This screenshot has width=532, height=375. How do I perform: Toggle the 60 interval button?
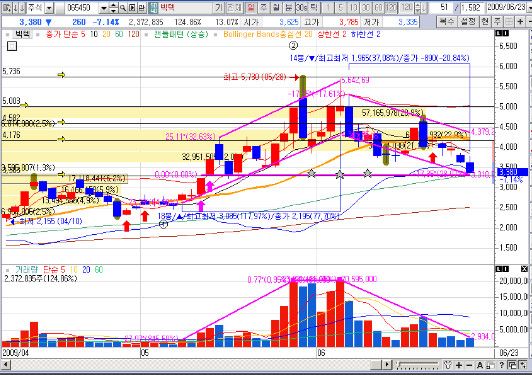(x=378, y=7)
